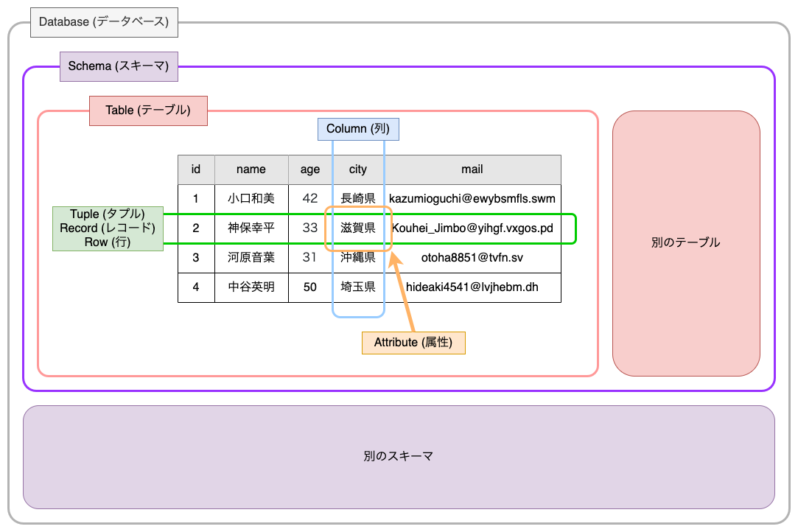Screen dimensions: 798x532
Task: Select the Schema (スキーマ) label box
Action: coord(119,66)
